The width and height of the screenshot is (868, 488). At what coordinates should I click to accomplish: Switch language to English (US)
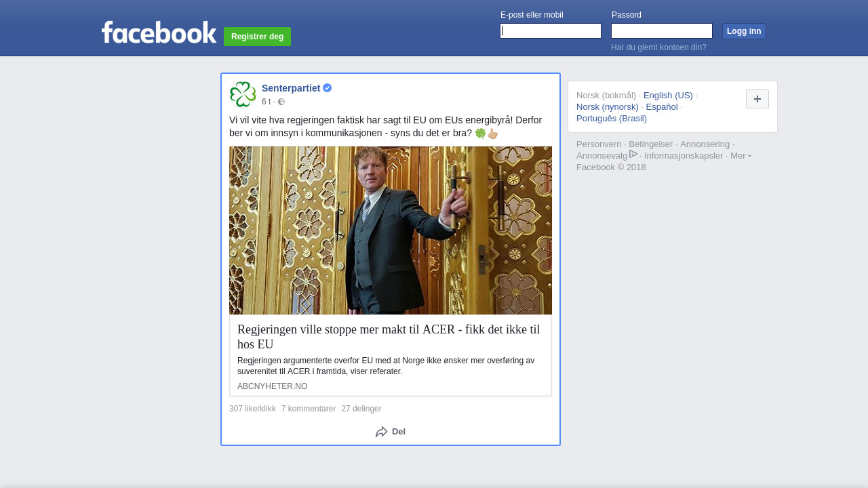point(668,96)
